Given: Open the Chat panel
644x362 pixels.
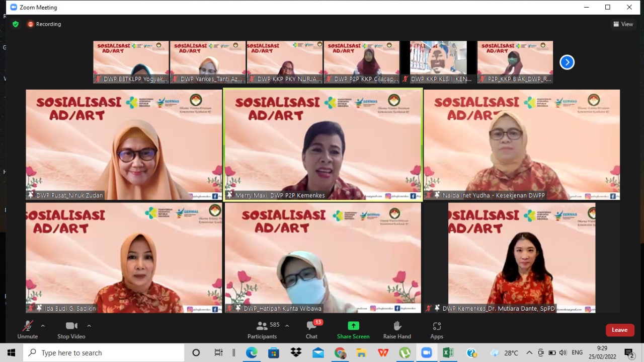Looking at the screenshot, I should click(311, 330).
